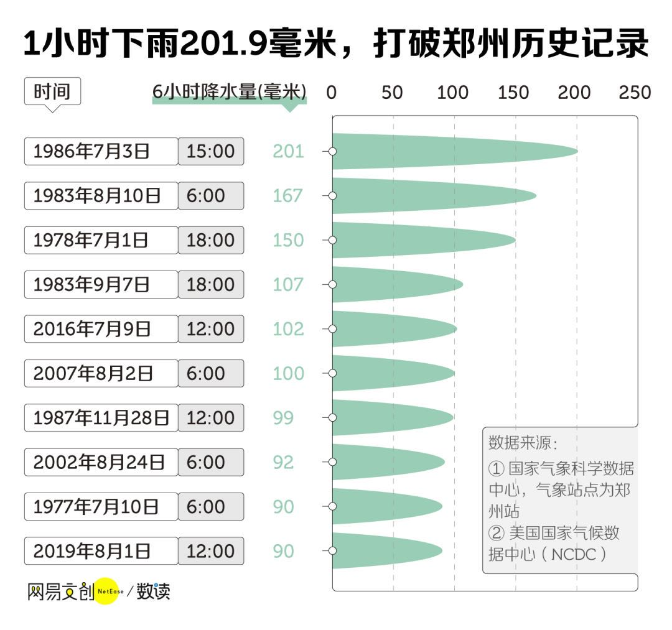The width and height of the screenshot is (672, 630).
Task: Click the 15:00 time cell
Action: 211,151
